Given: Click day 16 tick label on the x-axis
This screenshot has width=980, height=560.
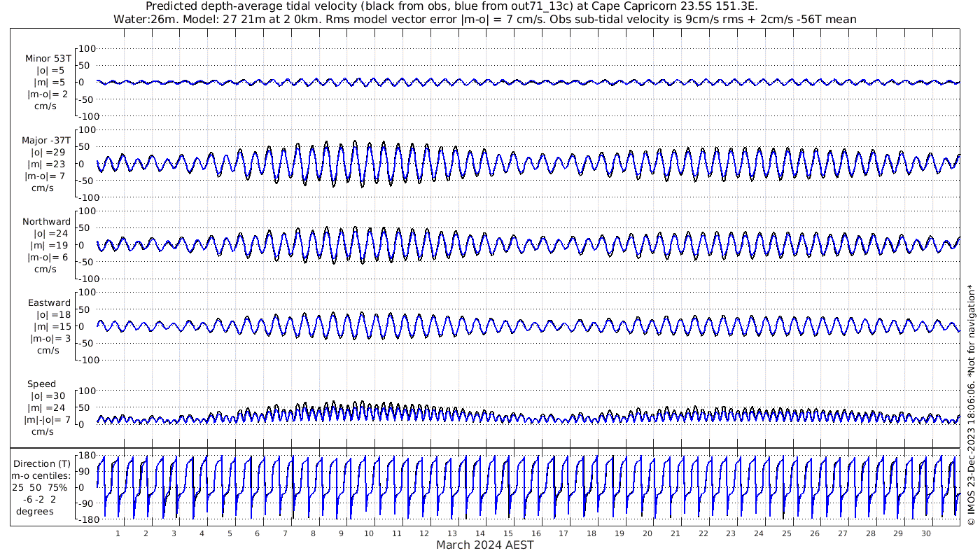Looking at the screenshot, I should (x=535, y=533).
